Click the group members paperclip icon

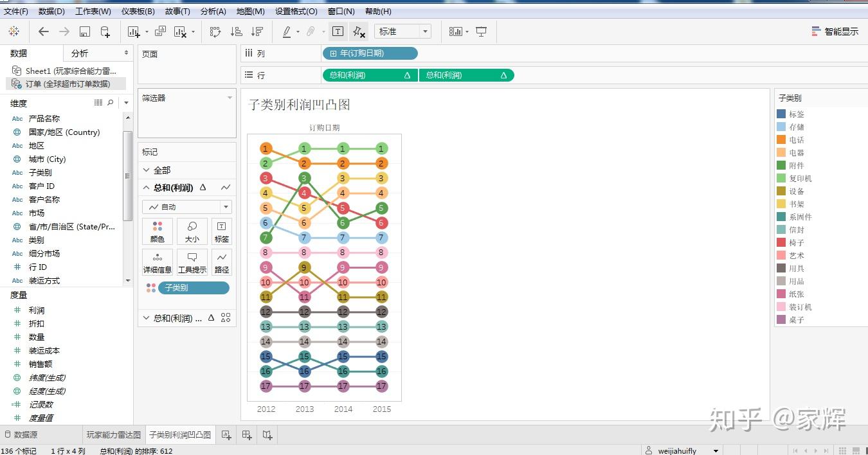point(311,31)
